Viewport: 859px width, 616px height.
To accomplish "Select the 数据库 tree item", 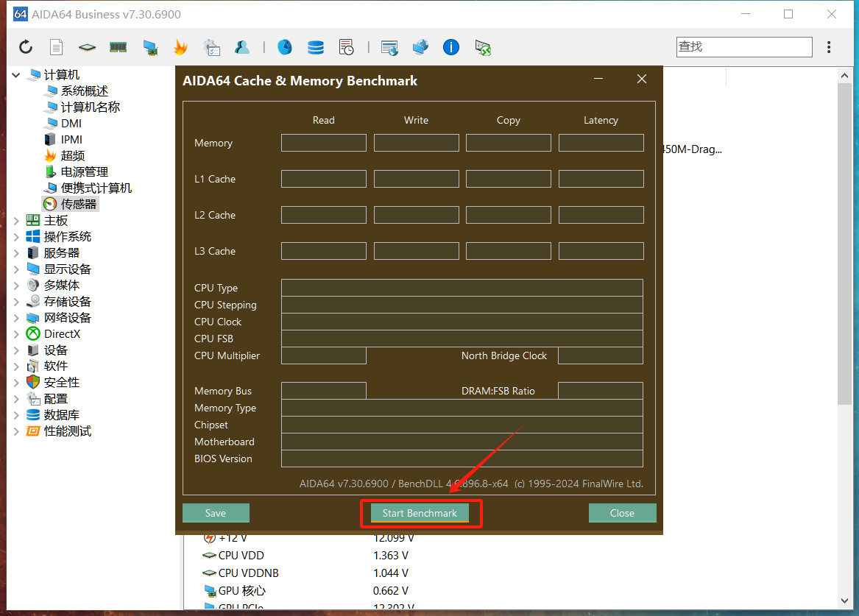I will click(61, 415).
